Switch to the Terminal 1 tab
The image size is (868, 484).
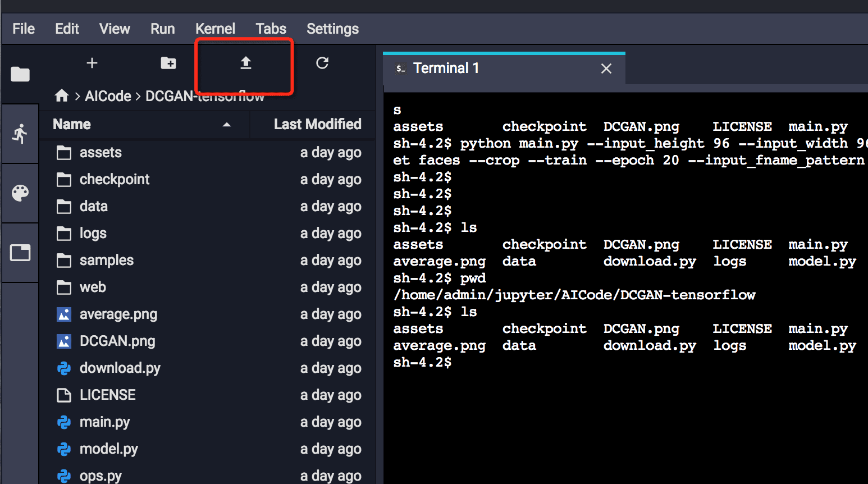pyautogui.click(x=446, y=69)
